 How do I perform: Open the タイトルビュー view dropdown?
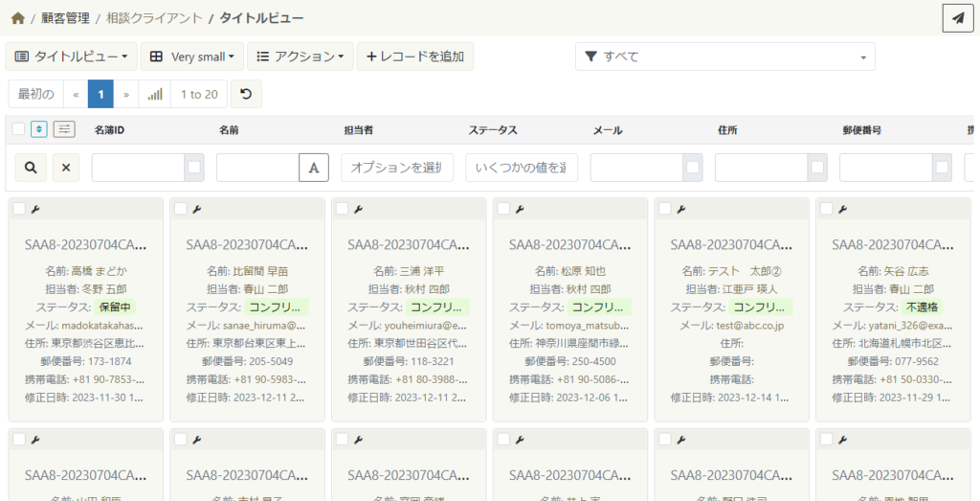pyautogui.click(x=72, y=57)
